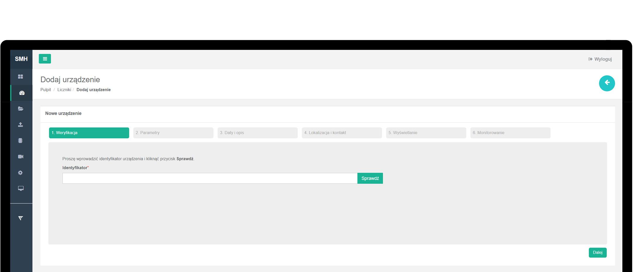Open the video camera icon in sidebar
644x272 pixels.
pos(20,157)
